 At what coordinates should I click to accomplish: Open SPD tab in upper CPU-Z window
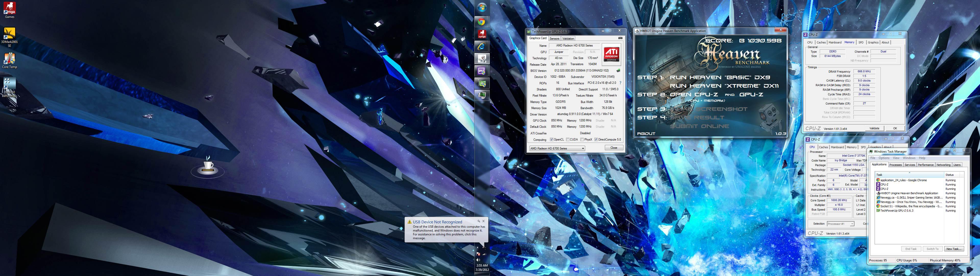click(x=861, y=42)
